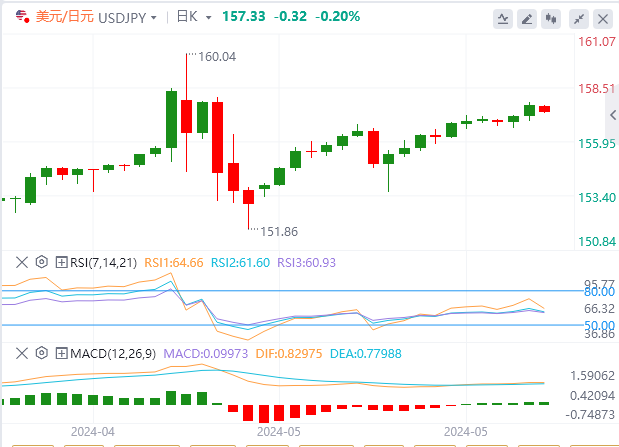The image size is (619, 447).
Task: Click the change value -0.32
Action: (290, 17)
